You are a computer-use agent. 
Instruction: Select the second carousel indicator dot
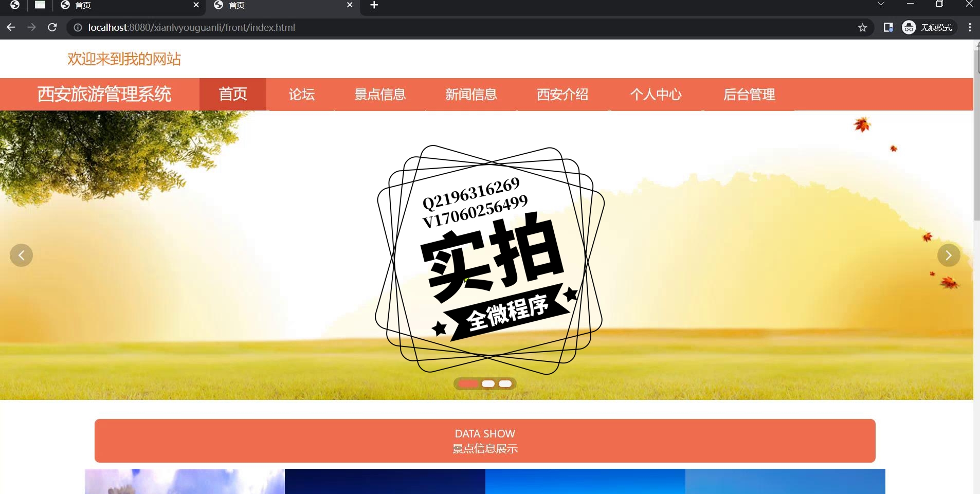point(488,384)
